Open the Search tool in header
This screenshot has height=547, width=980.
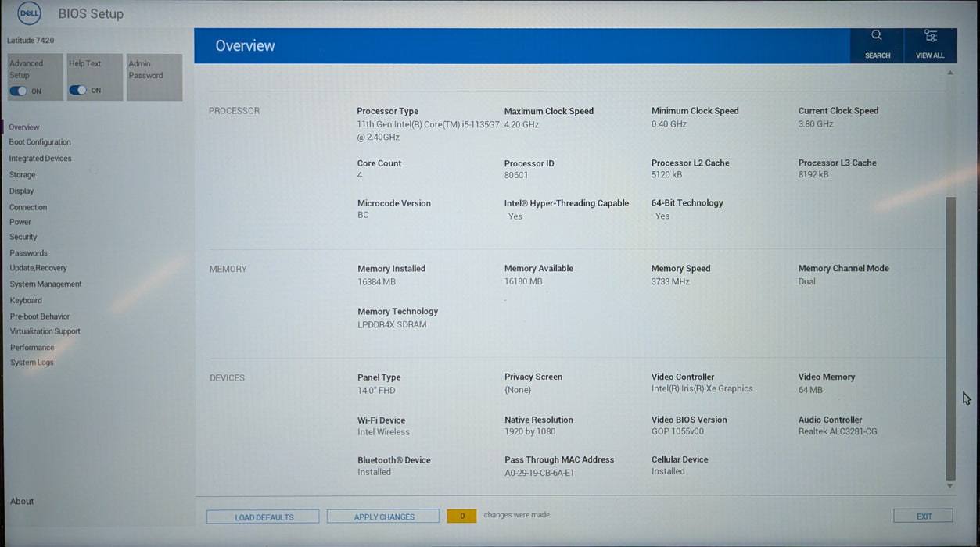(877, 45)
